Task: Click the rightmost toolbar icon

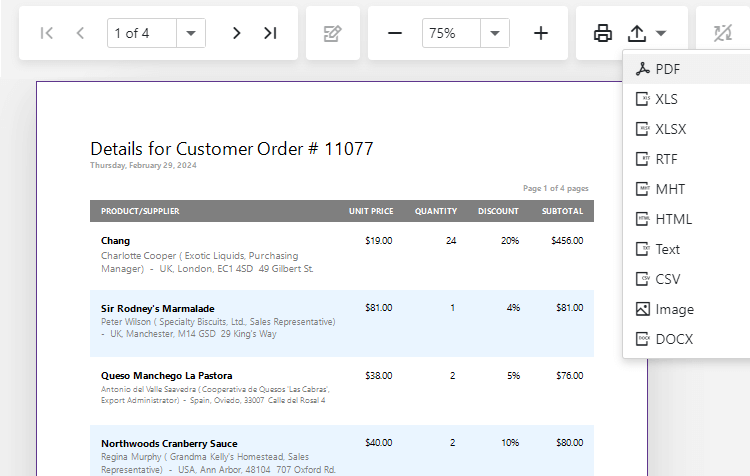Action: 724,33
